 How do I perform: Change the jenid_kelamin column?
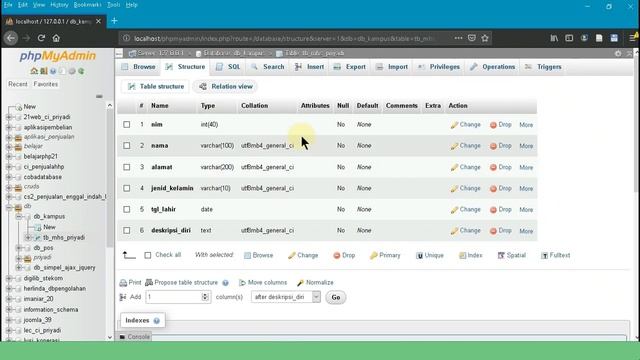(x=466, y=188)
